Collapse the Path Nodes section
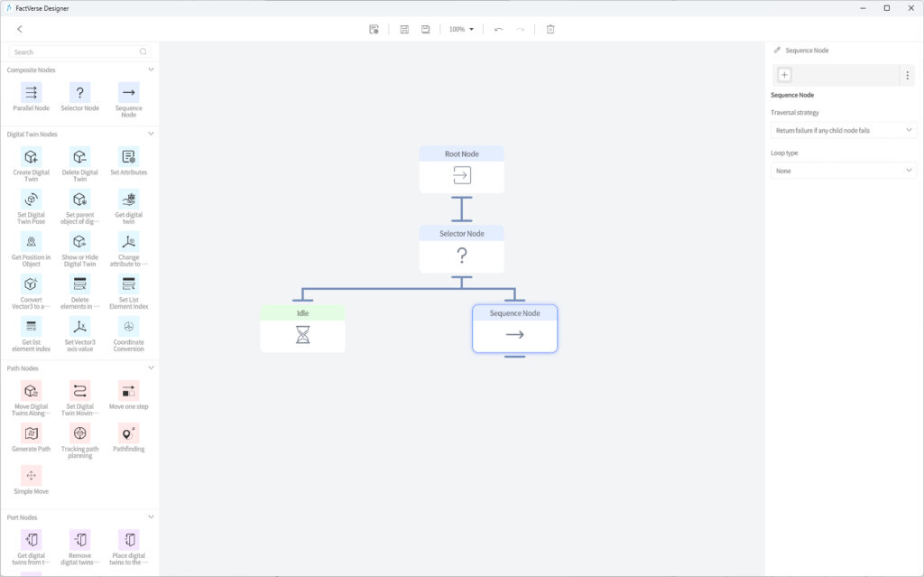 151,368
